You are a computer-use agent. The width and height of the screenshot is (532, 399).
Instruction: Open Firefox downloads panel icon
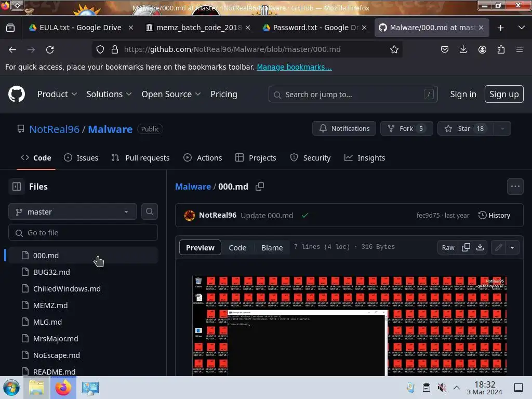[x=463, y=49]
